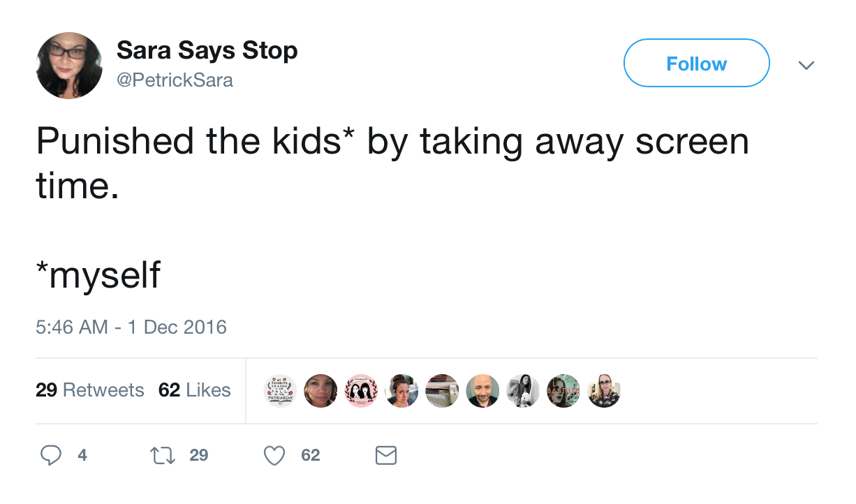Open the 62 Likes list

coord(194,390)
